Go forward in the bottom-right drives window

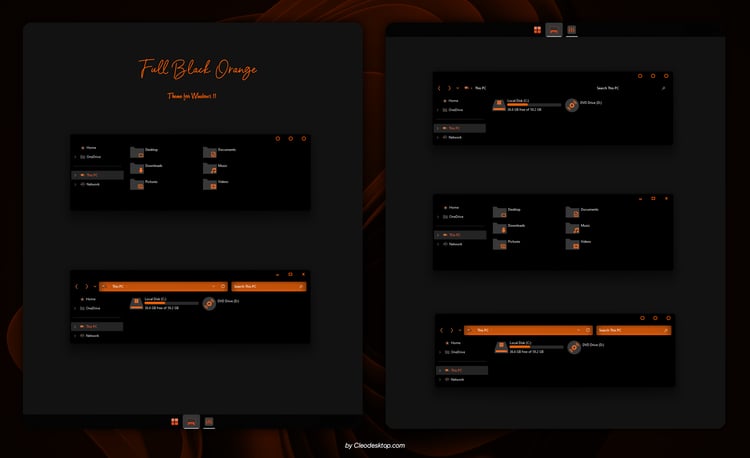[452, 330]
